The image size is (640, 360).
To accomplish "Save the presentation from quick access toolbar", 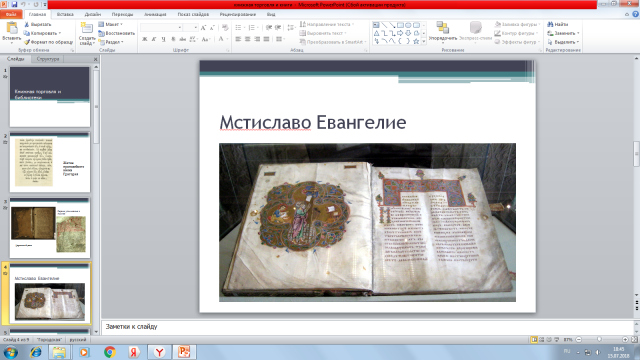I will pyautogui.click(x=14, y=4).
